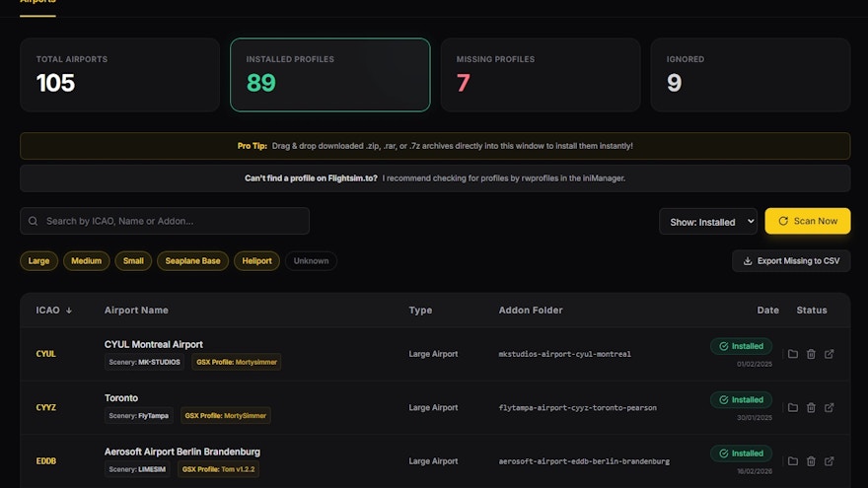
Task: Open folder icon for CYUL Montreal Airport
Action: (x=793, y=354)
